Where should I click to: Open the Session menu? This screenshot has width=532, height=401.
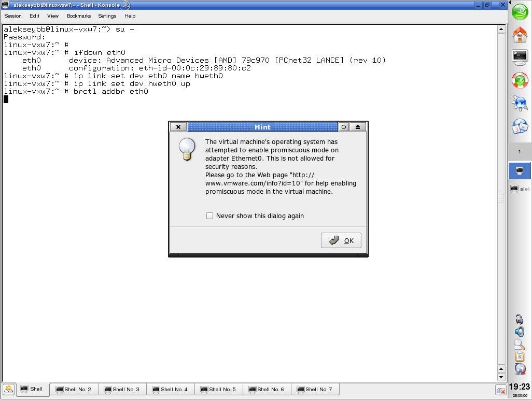point(13,16)
